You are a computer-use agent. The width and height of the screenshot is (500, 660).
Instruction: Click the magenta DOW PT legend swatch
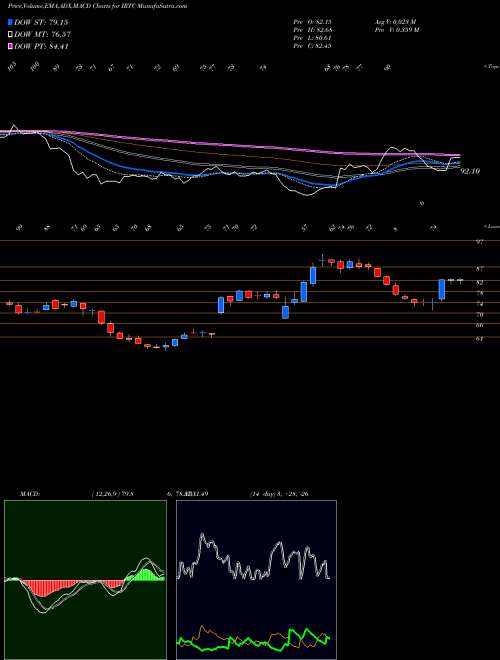(11, 46)
